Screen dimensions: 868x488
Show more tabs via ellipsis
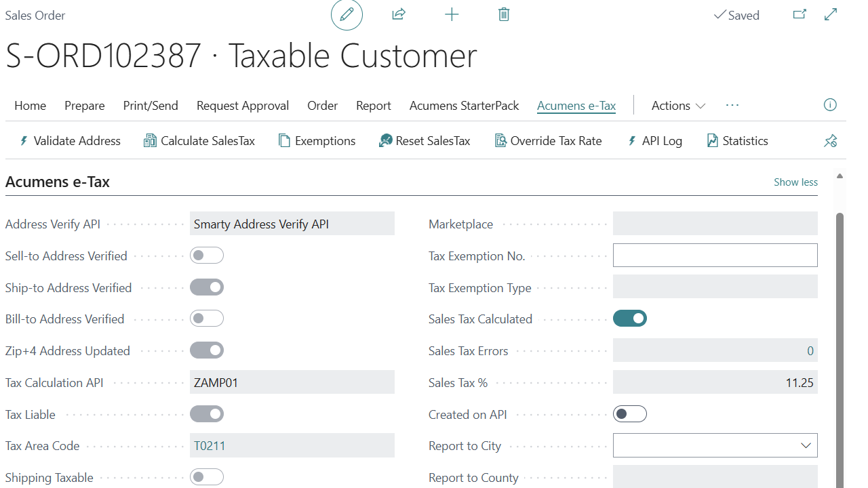(x=732, y=105)
